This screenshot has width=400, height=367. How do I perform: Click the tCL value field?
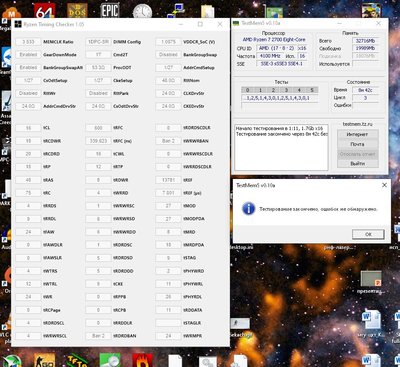(x=28, y=128)
